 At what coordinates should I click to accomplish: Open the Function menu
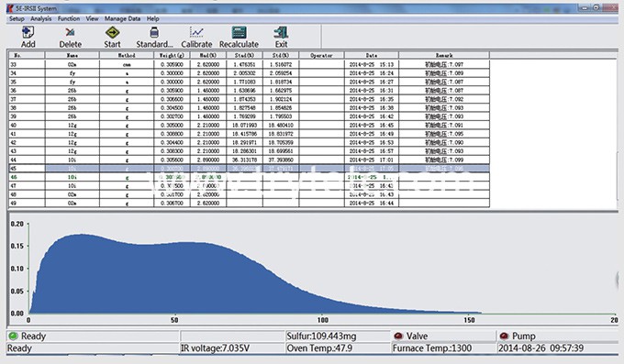click(x=69, y=18)
